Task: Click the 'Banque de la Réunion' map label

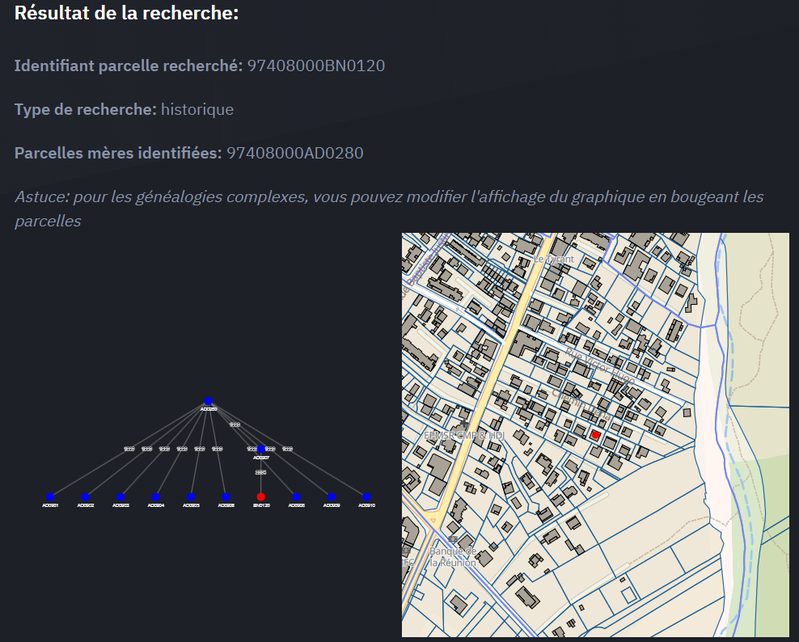Action: [x=452, y=557]
